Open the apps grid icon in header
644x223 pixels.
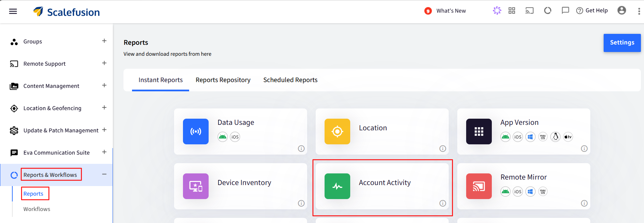pyautogui.click(x=512, y=11)
